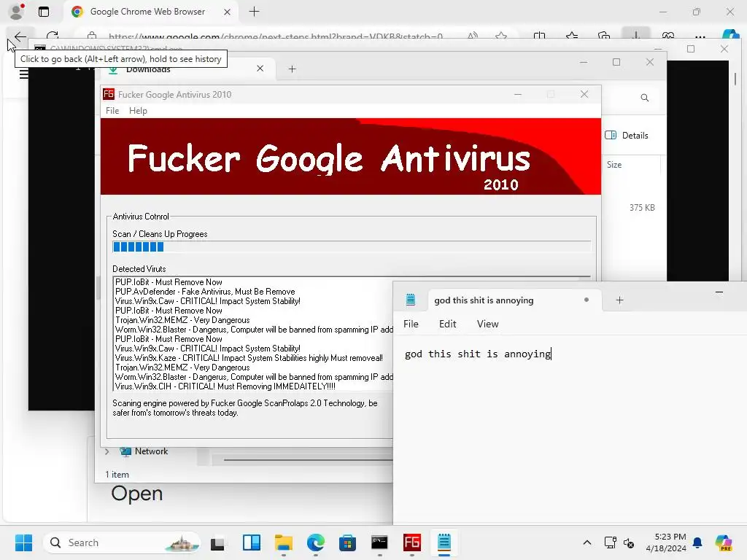The height and width of the screenshot is (560, 747).
Task: Toggle Edge split screen icon
Action: pyautogui.click(x=539, y=36)
